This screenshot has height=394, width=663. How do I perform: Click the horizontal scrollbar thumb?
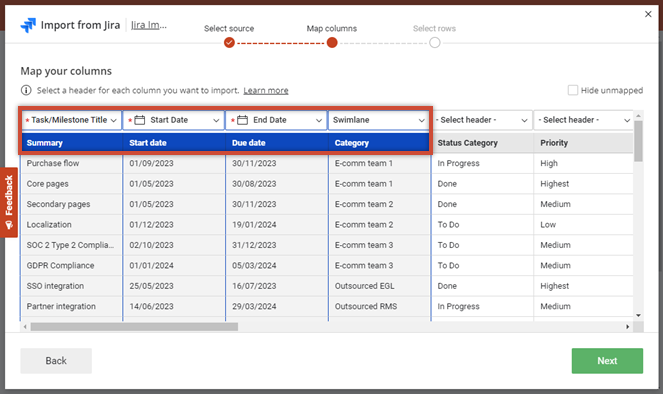click(134, 327)
